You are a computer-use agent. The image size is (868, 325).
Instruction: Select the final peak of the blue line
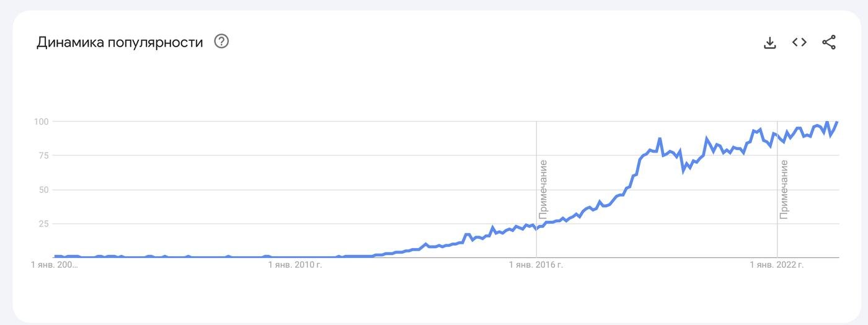point(837,122)
